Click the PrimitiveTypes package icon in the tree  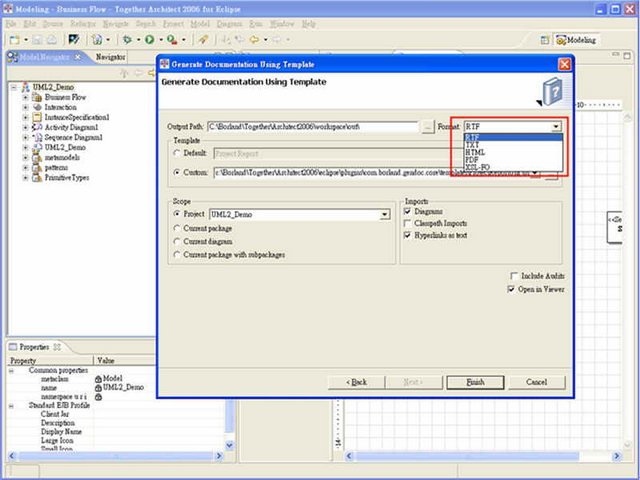point(37,178)
